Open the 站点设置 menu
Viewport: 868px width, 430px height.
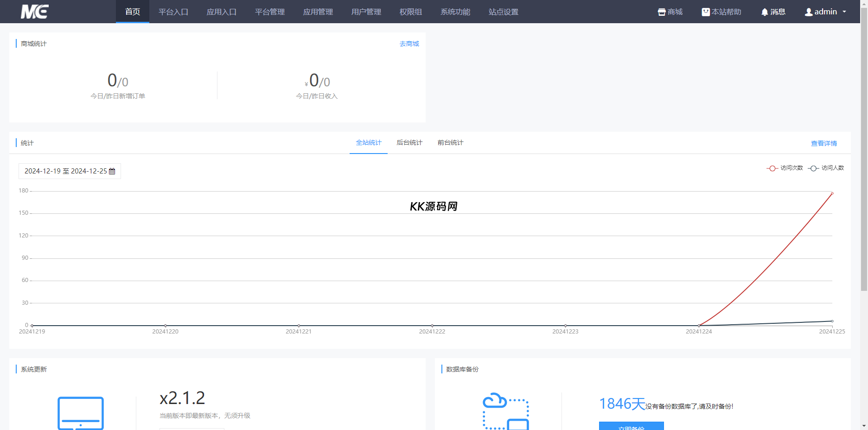504,12
